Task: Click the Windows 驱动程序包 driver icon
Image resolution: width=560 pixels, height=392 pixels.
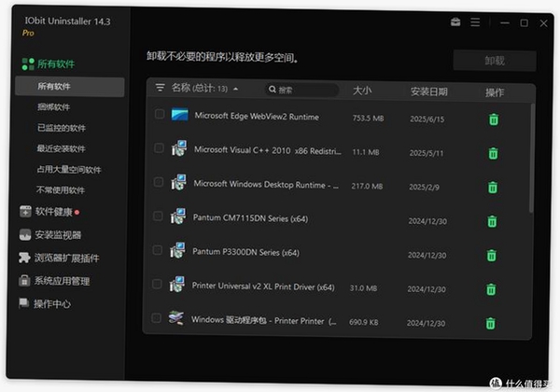Action: 176,317
